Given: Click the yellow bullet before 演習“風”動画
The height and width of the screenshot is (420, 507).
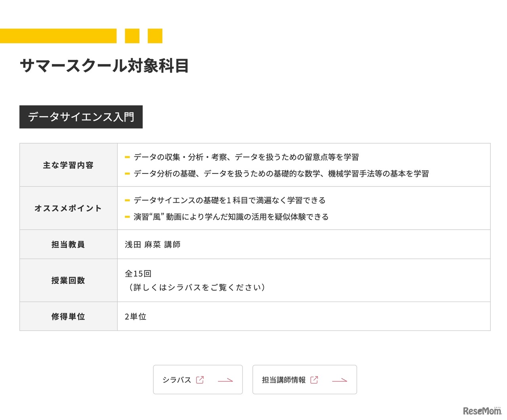Looking at the screenshot, I should coord(127,217).
